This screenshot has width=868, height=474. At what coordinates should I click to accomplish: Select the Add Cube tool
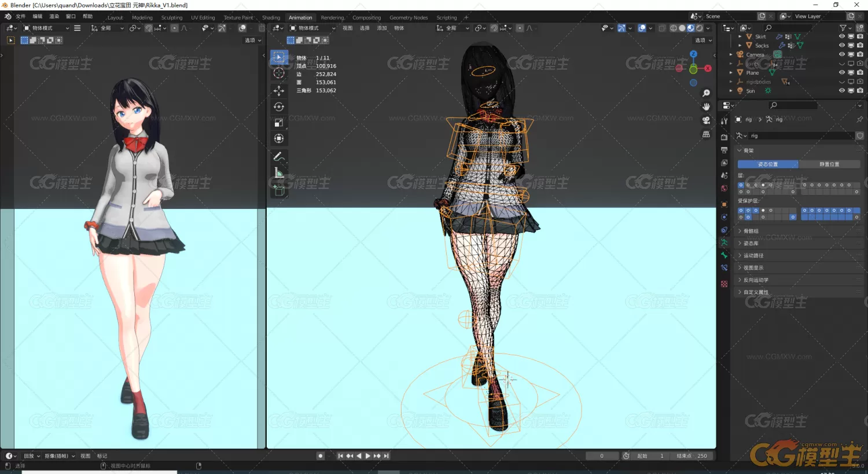279,191
